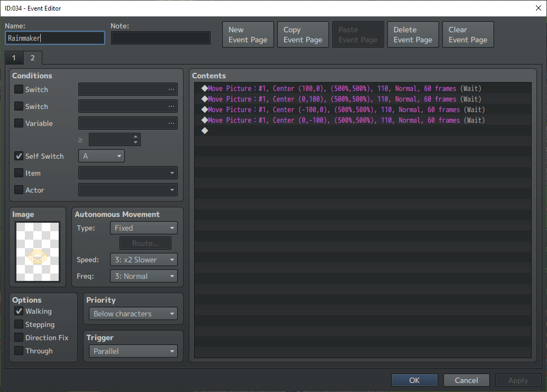Open the Priority dropdown Below characters
Viewport: 547px width, 392px height.
point(133,314)
